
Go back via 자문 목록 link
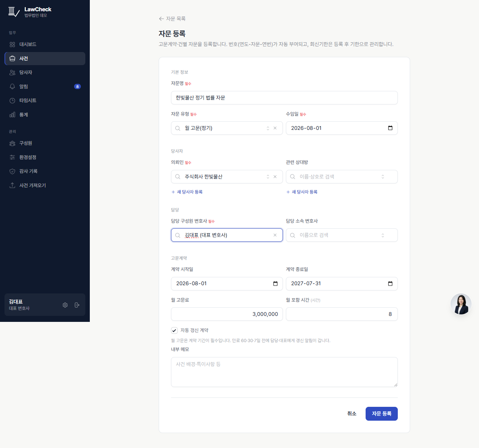(x=172, y=19)
